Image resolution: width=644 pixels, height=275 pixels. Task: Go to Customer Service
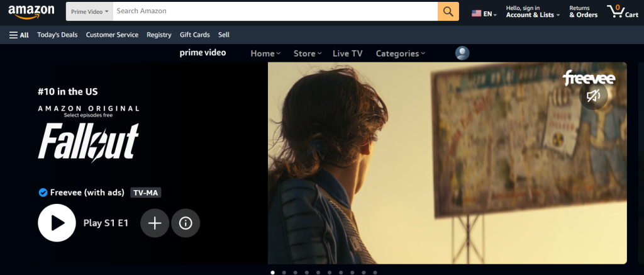[112, 35]
